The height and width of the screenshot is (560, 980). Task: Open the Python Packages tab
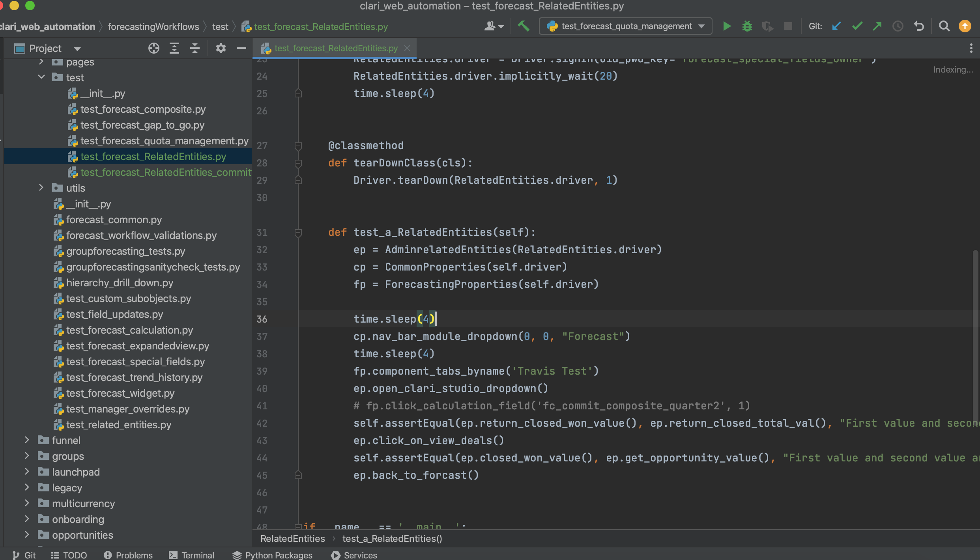pyautogui.click(x=272, y=555)
